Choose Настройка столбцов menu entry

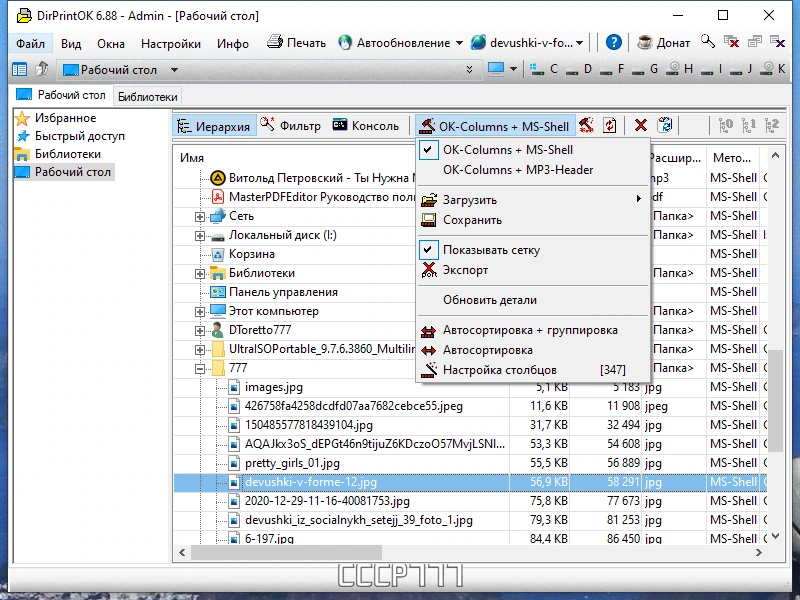[533, 370]
